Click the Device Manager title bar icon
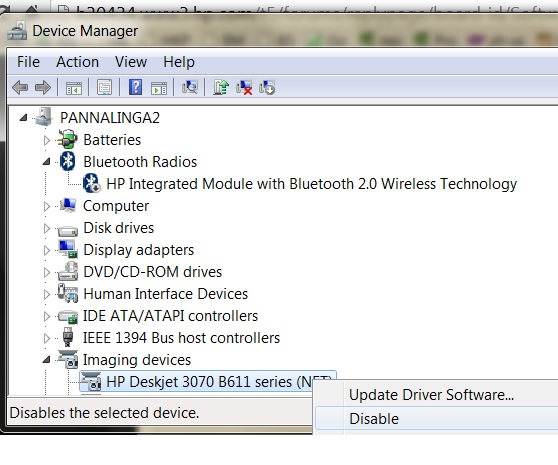This screenshot has height=465, width=558. (17, 31)
